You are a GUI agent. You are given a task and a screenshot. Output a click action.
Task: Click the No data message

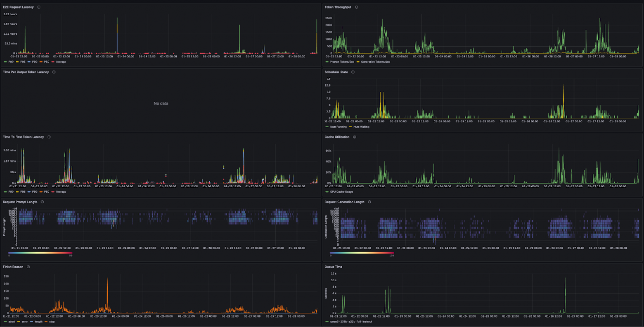click(x=161, y=103)
